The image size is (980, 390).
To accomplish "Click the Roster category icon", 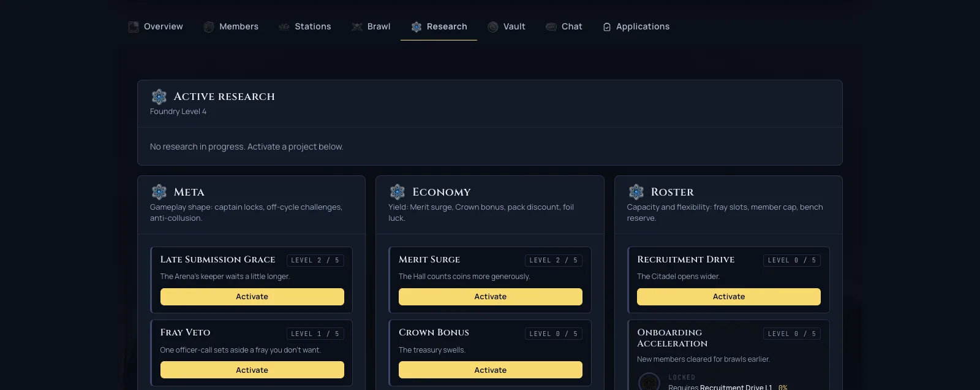I will coord(636,192).
